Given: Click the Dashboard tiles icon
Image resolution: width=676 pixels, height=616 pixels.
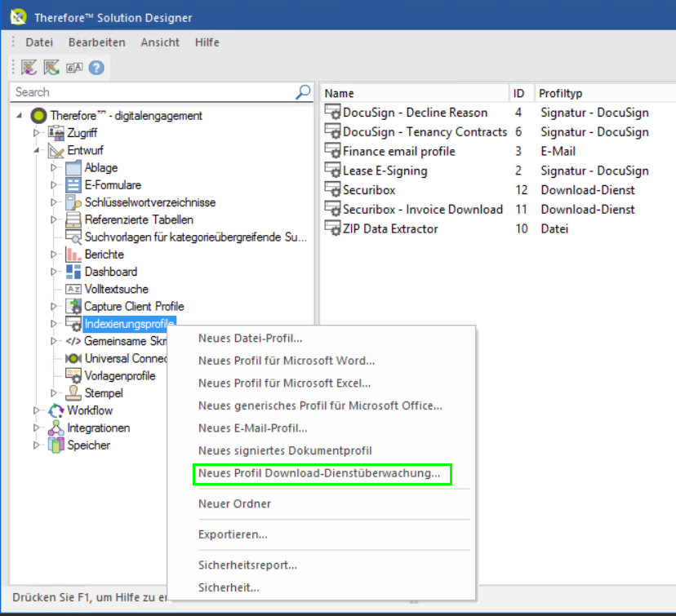Looking at the screenshot, I should coord(73,272).
